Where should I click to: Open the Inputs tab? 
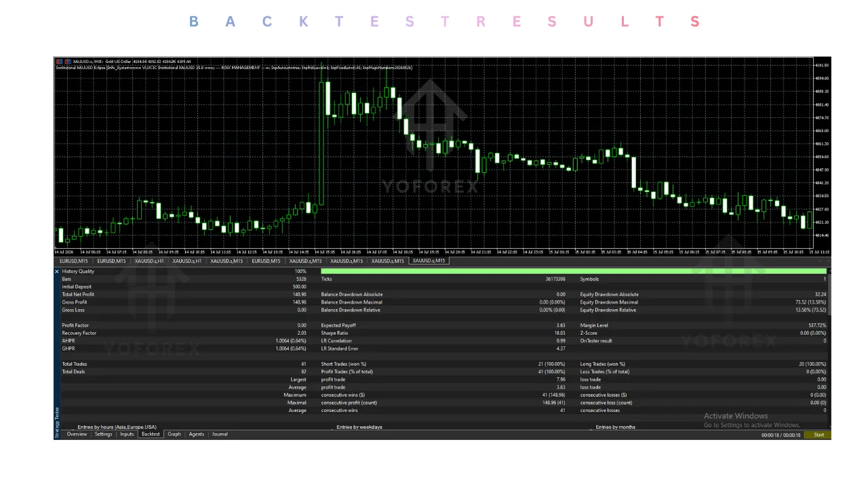tap(127, 434)
